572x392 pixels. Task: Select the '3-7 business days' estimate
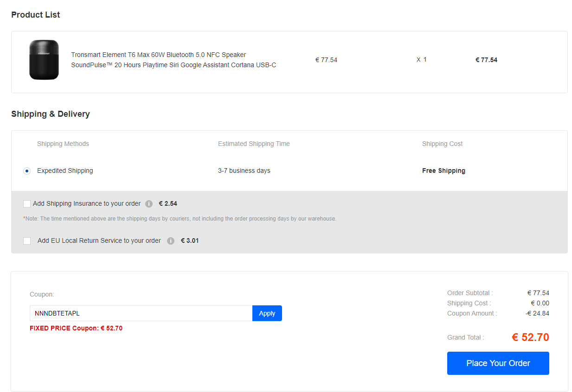244,171
